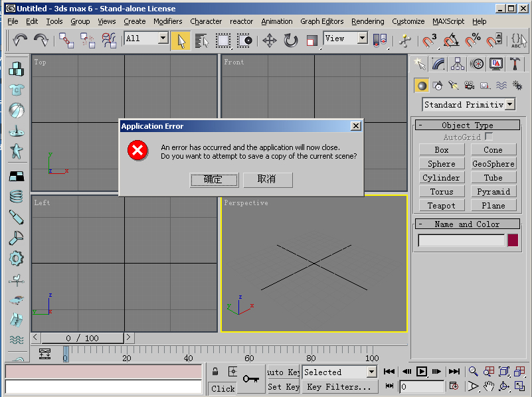Open the Rendering menu
The width and height of the screenshot is (532, 397).
(368, 21)
